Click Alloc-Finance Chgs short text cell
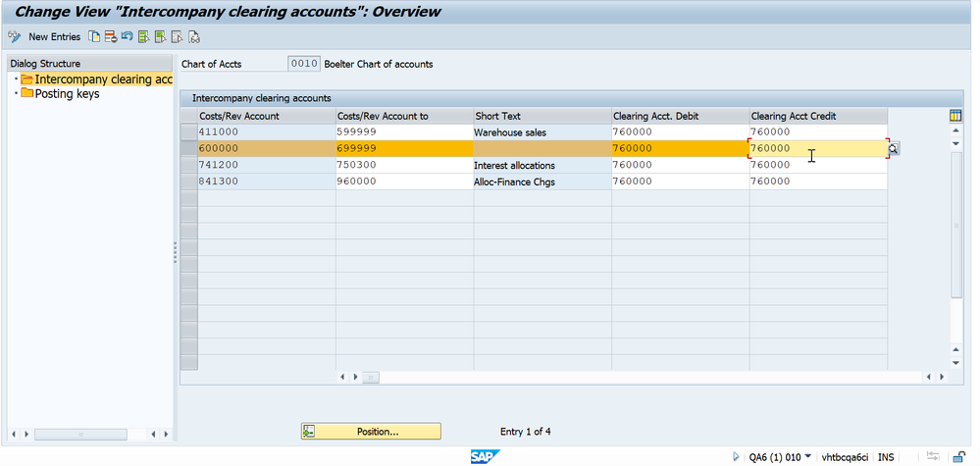This screenshot has height=466, width=980. (542, 181)
